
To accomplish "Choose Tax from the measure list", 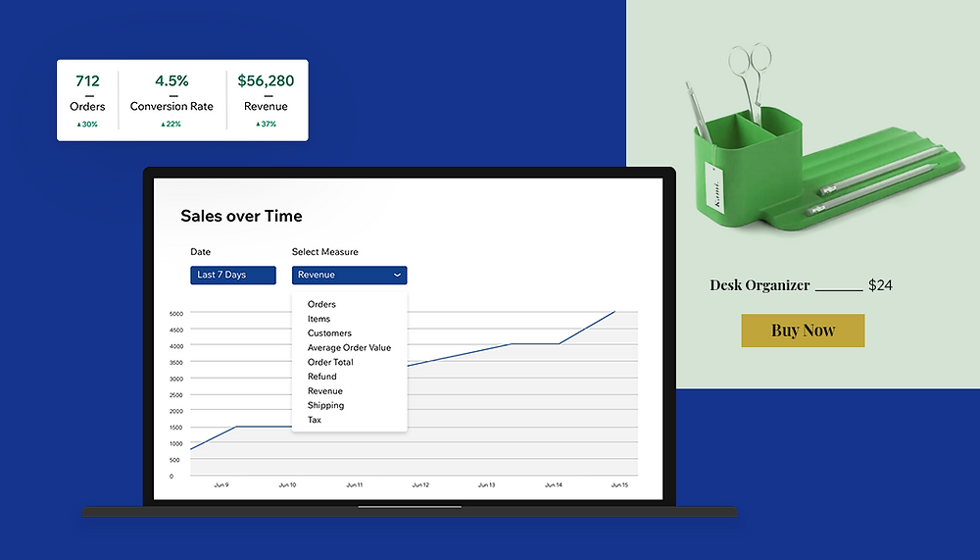I will pos(315,420).
